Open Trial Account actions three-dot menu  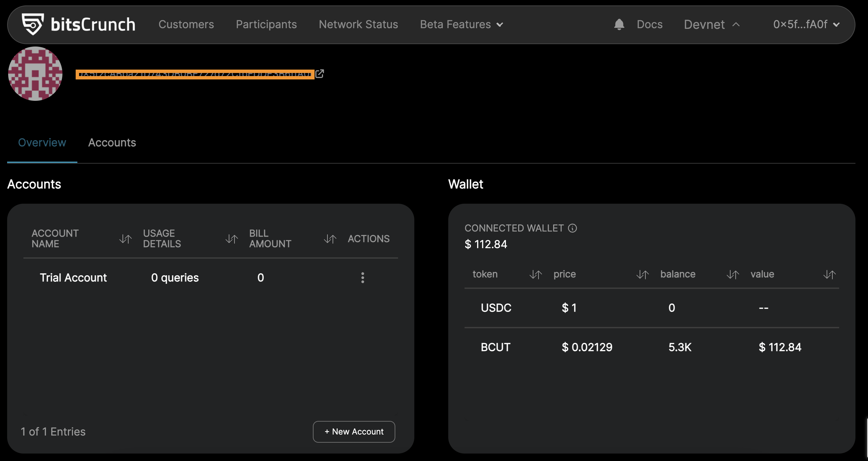click(363, 278)
